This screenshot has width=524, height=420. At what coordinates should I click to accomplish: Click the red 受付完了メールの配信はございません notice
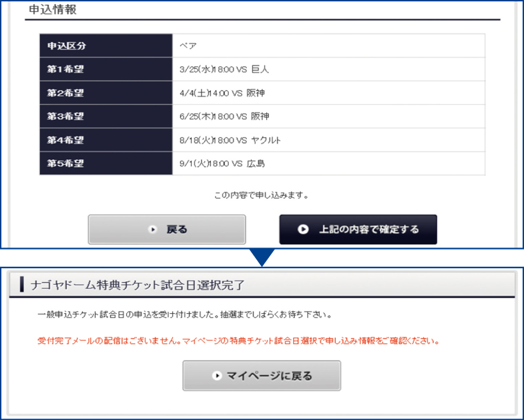pos(239,341)
